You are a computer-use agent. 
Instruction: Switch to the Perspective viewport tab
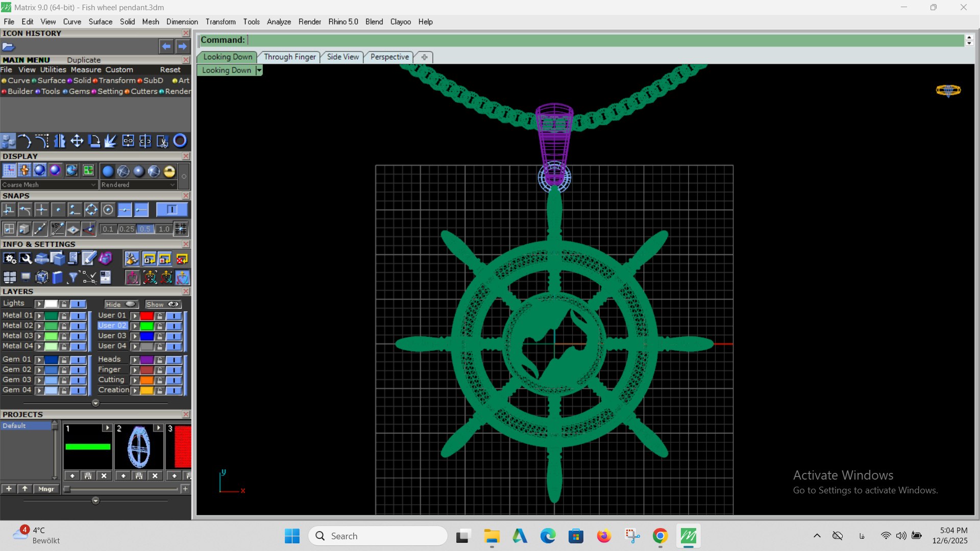pos(389,57)
